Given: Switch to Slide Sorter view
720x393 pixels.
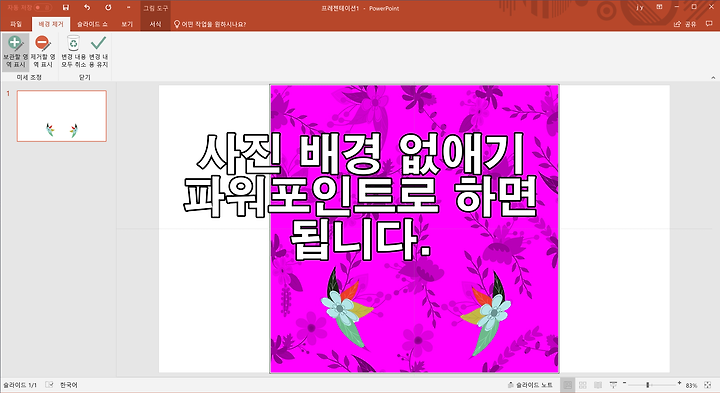Looking at the screenshot, I should pyautogui.click(x=583, y=385).
